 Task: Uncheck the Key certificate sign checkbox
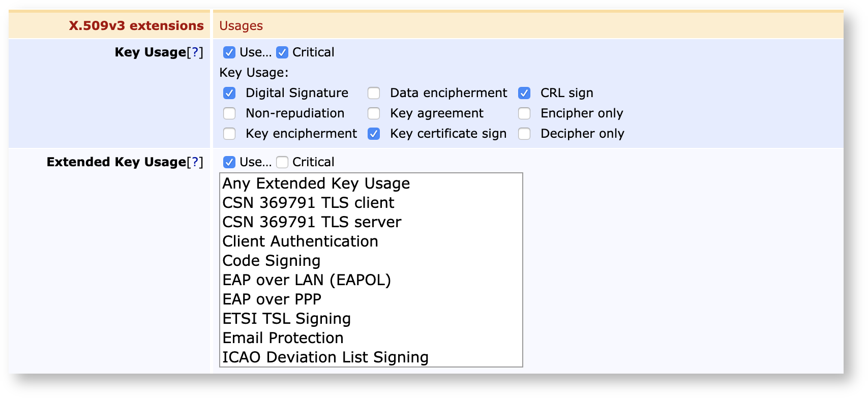(x=374, y=134)
